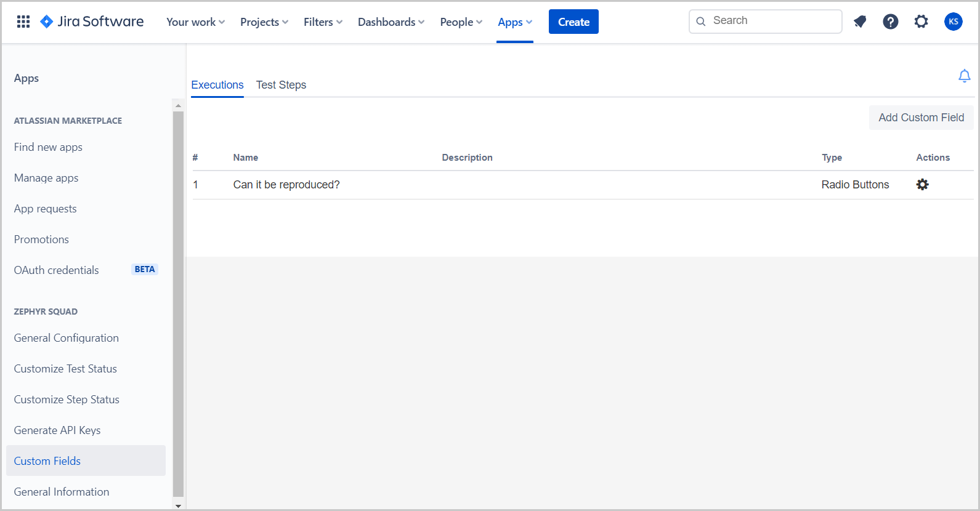Click the Create button
The image size is (980, 511).
tap(573, 22)
